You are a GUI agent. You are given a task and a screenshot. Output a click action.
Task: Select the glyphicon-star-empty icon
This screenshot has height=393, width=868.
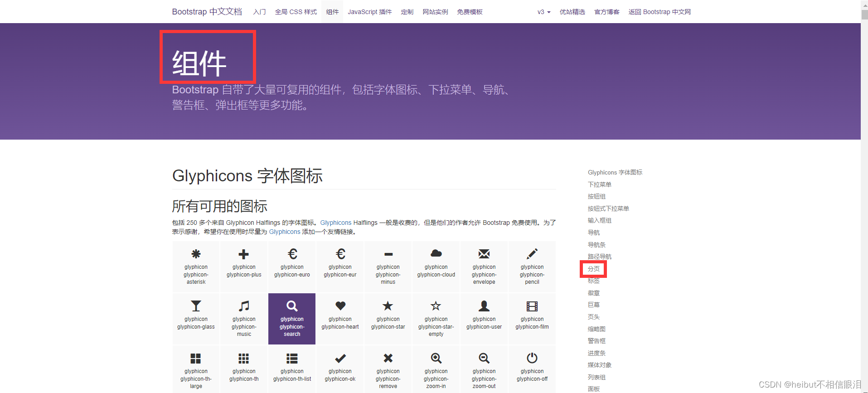[x=436, y=306]
